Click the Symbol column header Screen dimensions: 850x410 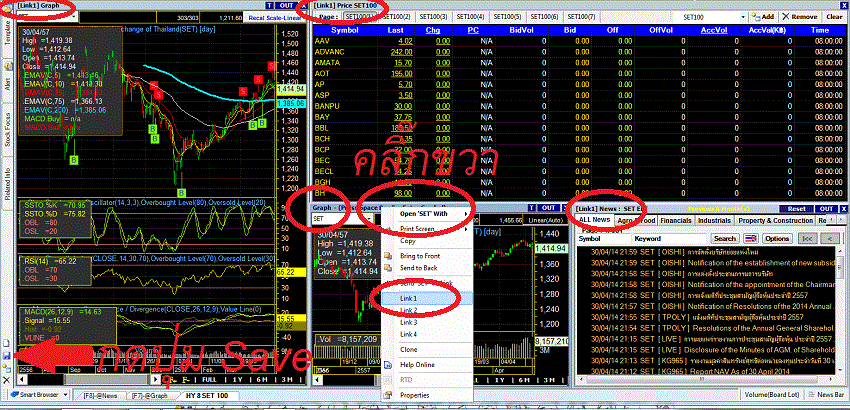pyautogui.click(x=345, y=30)
